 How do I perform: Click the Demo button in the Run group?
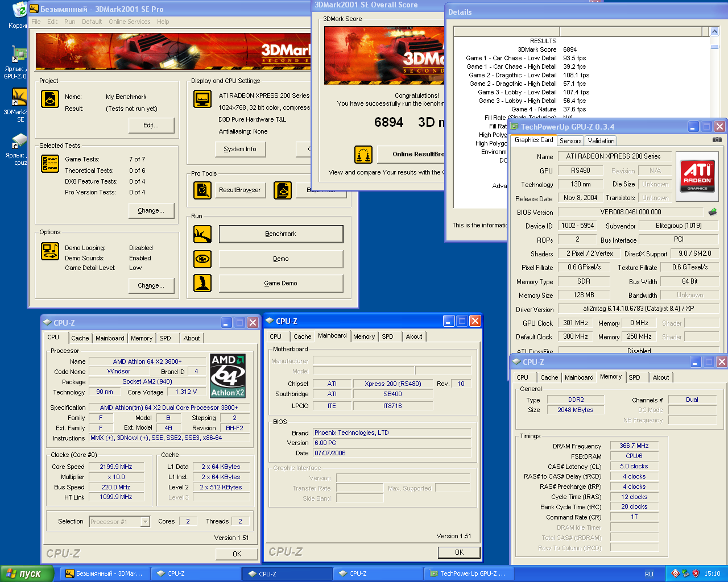pos(281,259)
